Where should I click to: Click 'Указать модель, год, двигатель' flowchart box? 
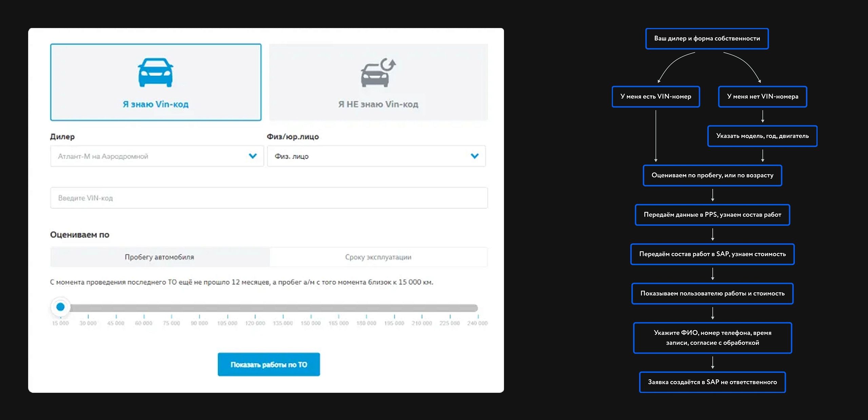click(762, 136)
